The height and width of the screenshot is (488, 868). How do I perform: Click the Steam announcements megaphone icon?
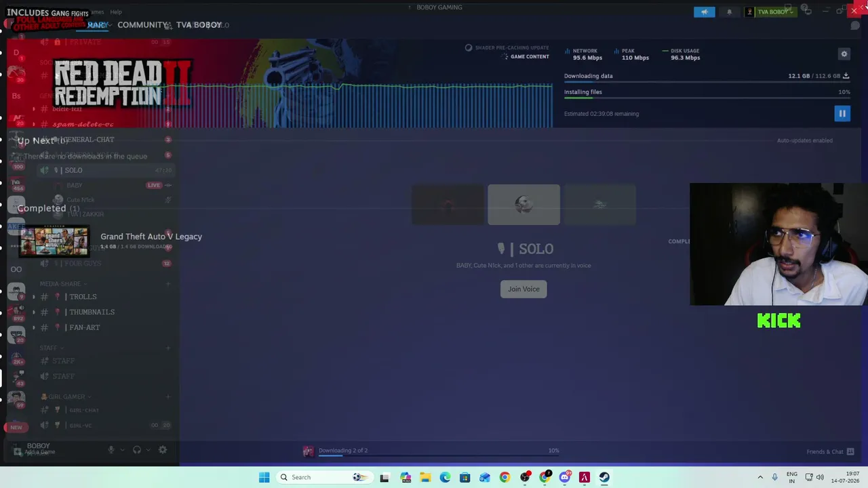704,12
